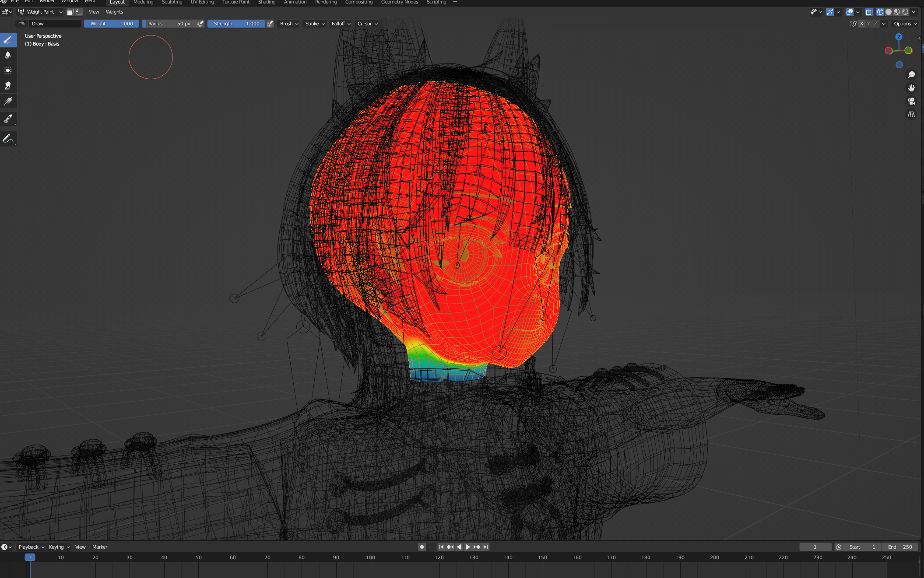Switch to the Geometry Nodes workspace tab

point(400,2)
